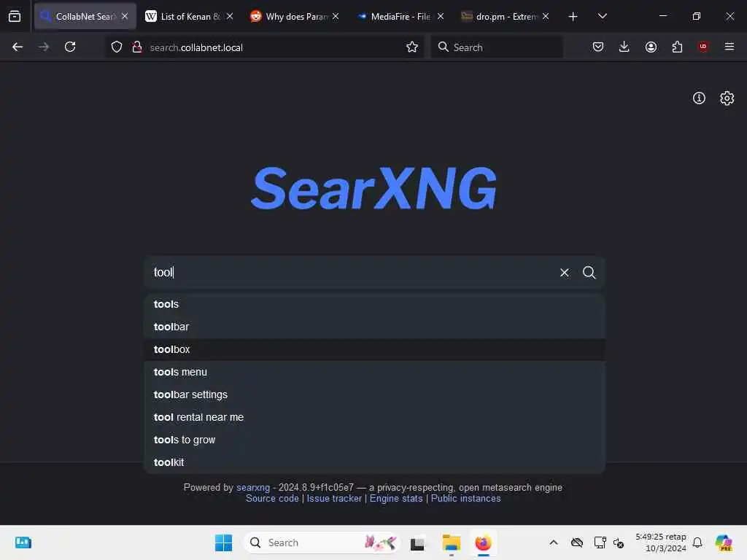The height and width of the screenshot is (560, 747).
Task: Open Save to Pocket icon
Action: pyautogui.click(x=598, y=47)
